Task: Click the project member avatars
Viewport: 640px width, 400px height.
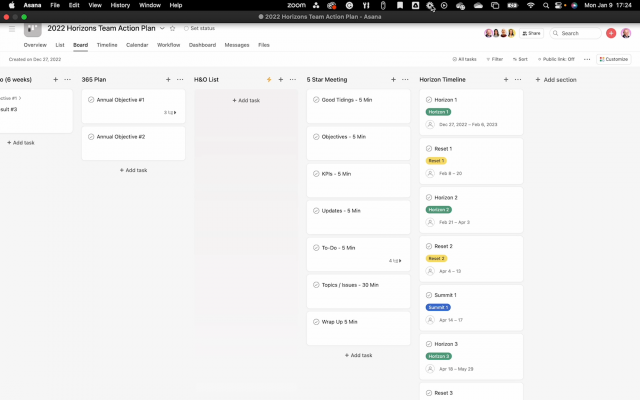Action: 500,33
